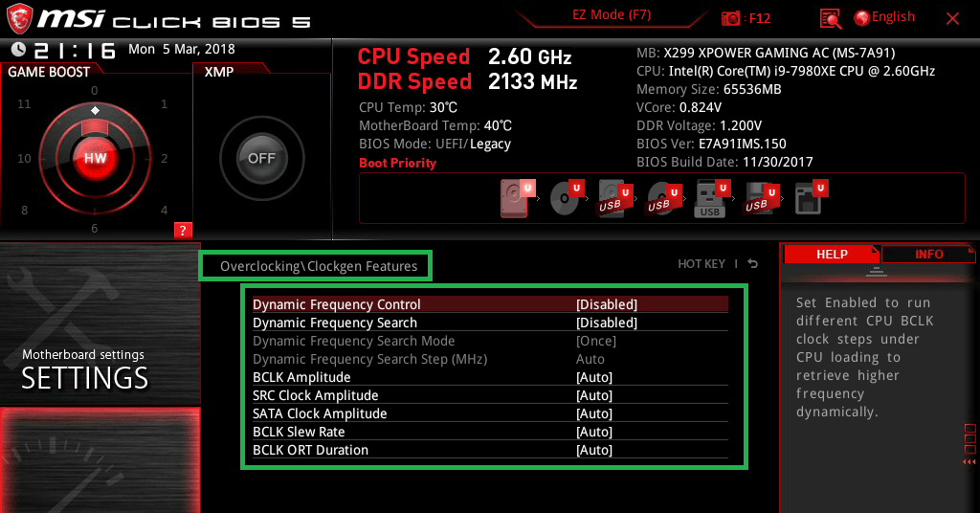Click greyed Dynamic Frequency Search Mode row
The width and height of the screenshot is (980, 513).
(490, 341)
